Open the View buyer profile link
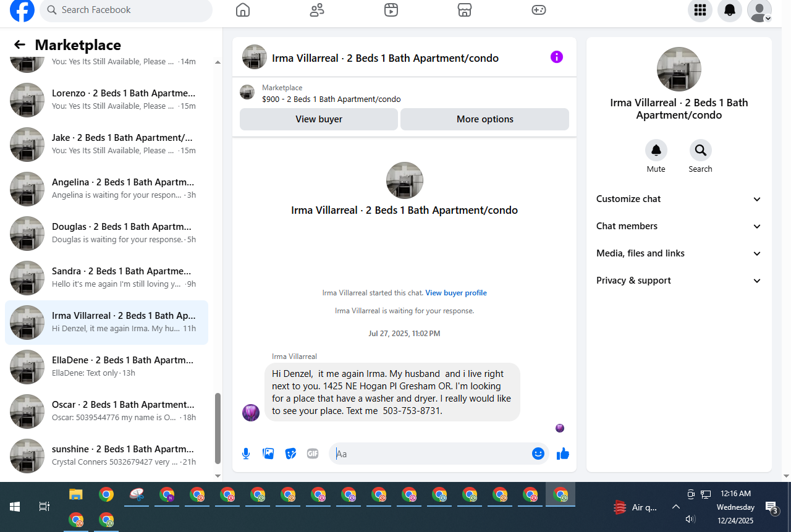 pos(456,293)
